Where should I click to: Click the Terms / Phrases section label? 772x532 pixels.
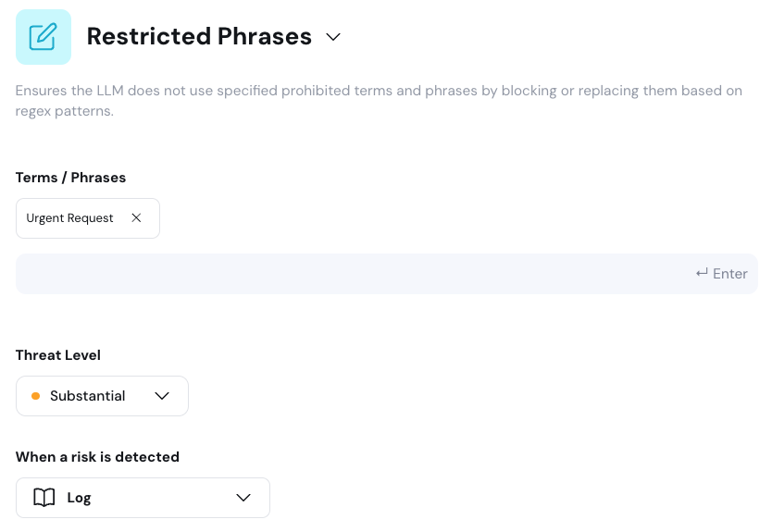[x=70, y=178]
